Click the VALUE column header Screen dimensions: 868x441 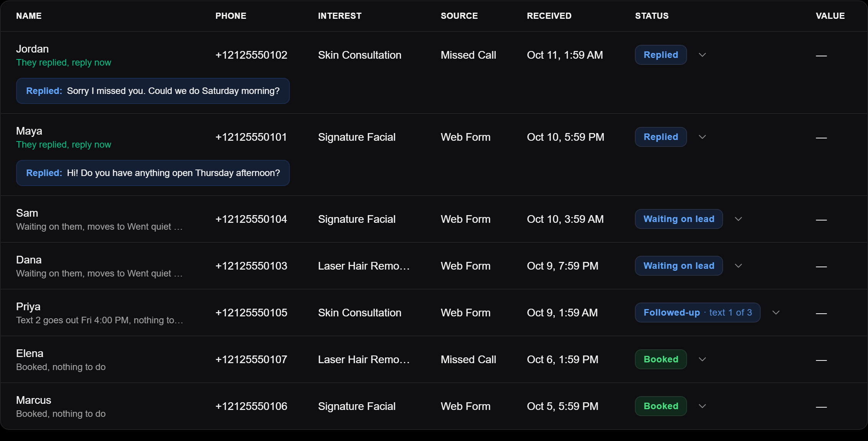click(830, 16)
